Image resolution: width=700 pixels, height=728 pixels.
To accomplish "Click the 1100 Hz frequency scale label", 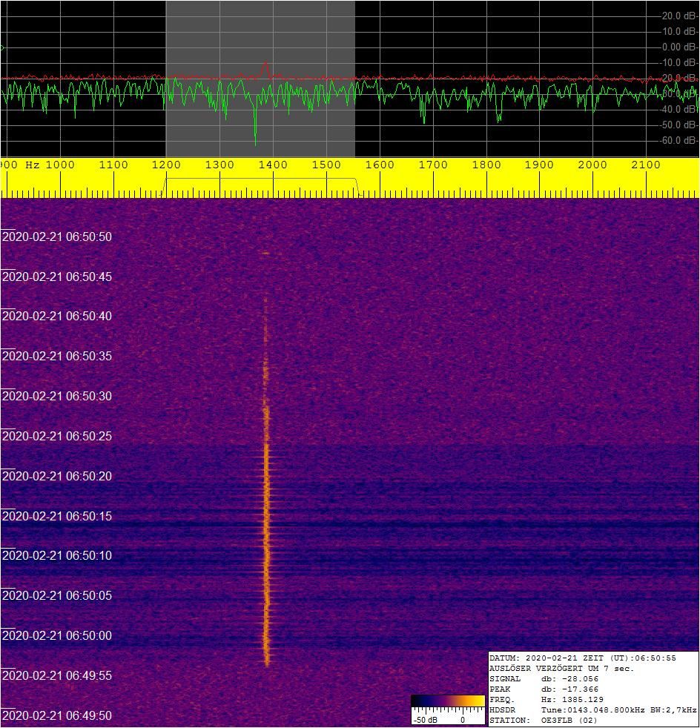I will tap(113, 165).
